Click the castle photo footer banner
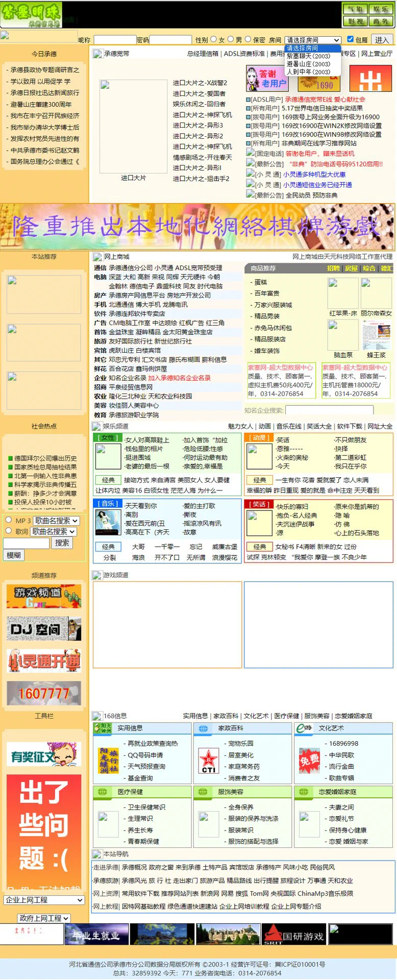 click(x=228, y=935)
